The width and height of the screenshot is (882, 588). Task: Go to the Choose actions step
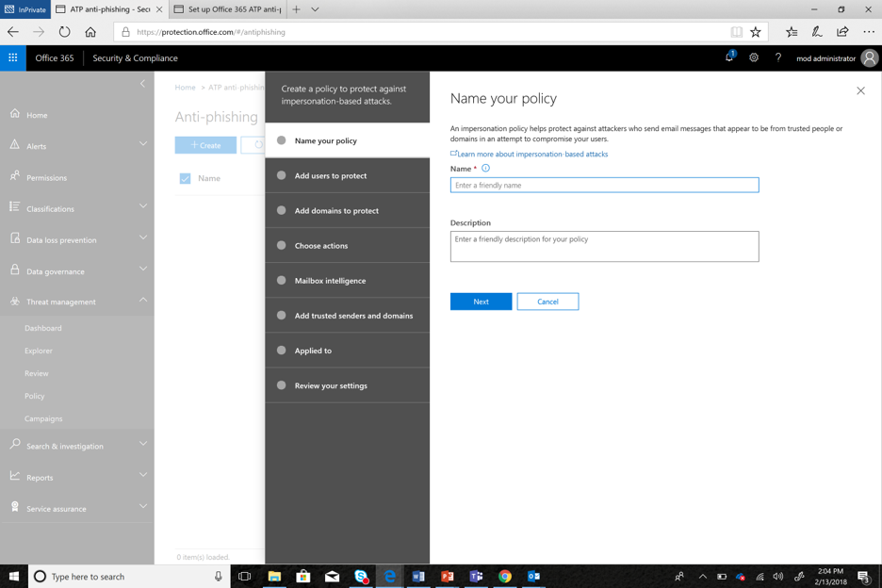[x=347, y=245]
